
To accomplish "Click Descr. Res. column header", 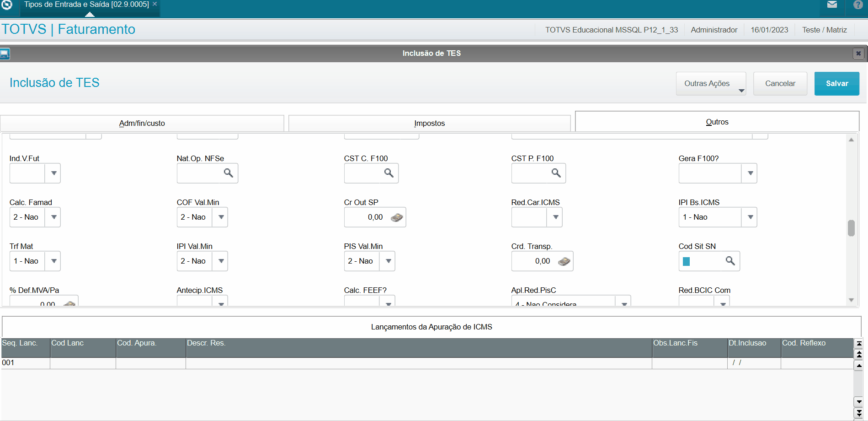I will pos(419,348).
